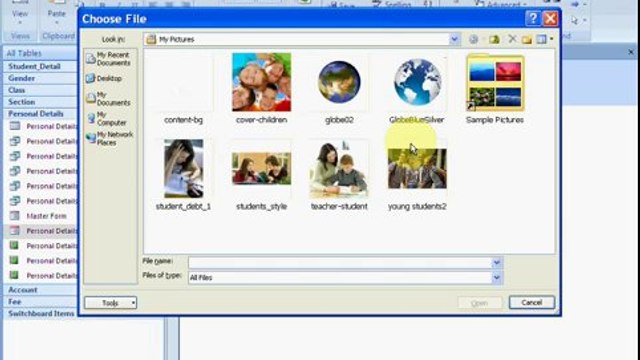Select the Sample Pictures folder shortcut

click(x=495, y=89)
